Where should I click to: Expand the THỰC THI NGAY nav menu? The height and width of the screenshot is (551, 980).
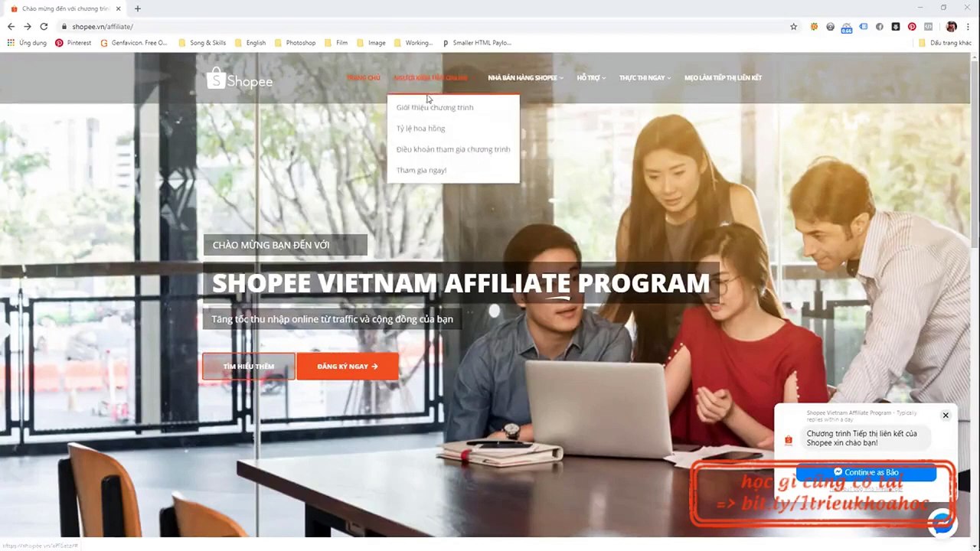[x=645, y=78]
